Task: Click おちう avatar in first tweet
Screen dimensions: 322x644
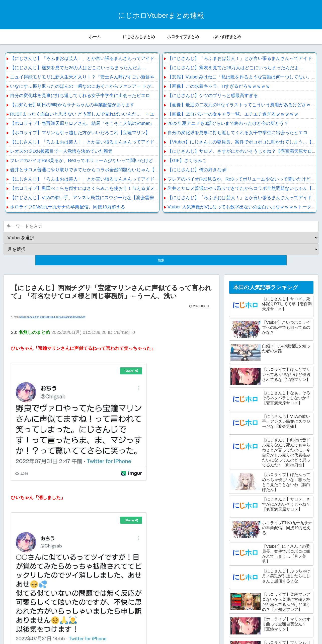Action: tap(26, 392)
